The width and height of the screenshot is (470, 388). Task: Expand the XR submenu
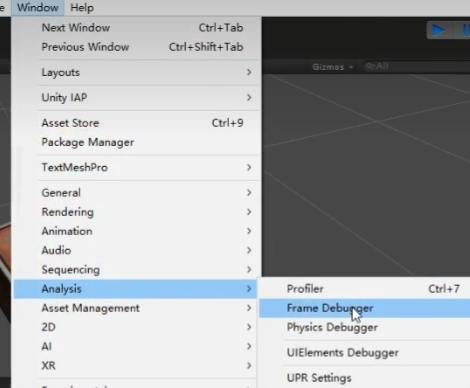[135, 366]
